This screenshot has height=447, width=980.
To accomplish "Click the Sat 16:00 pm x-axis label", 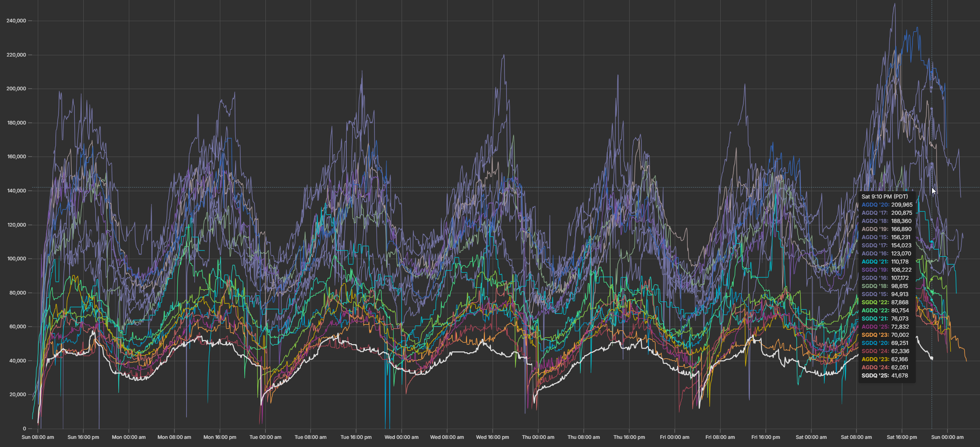I will 902,437.
